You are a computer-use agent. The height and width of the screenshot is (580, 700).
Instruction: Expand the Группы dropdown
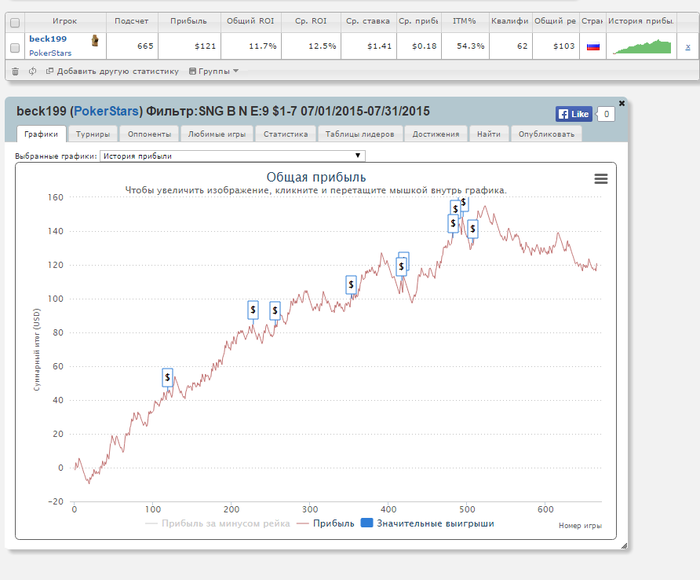[214, 71]
